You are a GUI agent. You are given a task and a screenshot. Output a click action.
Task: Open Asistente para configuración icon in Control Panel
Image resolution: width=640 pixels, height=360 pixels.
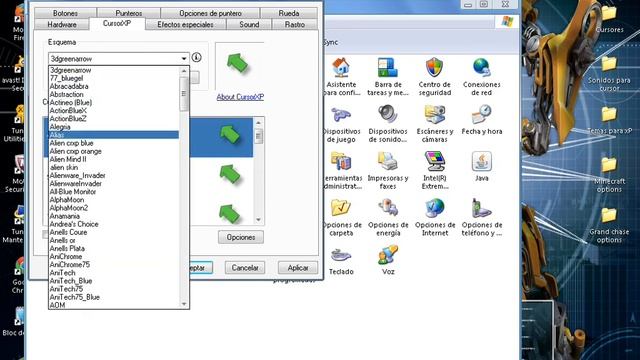pos(341,68)
